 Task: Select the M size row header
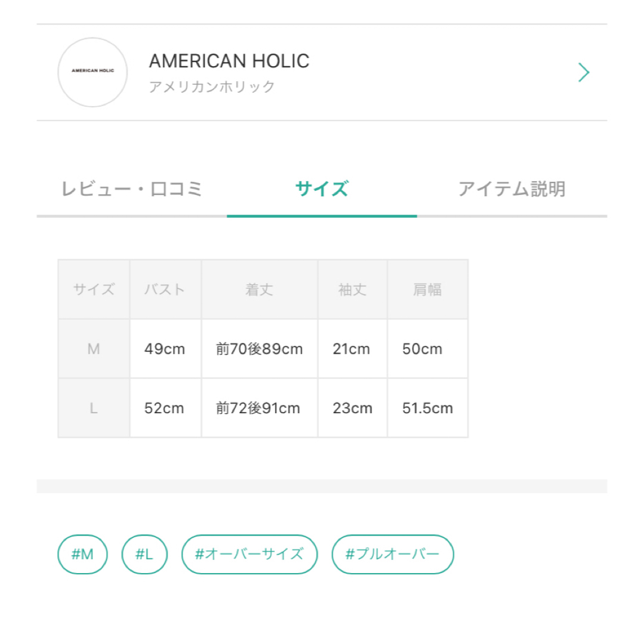point(94,349)
